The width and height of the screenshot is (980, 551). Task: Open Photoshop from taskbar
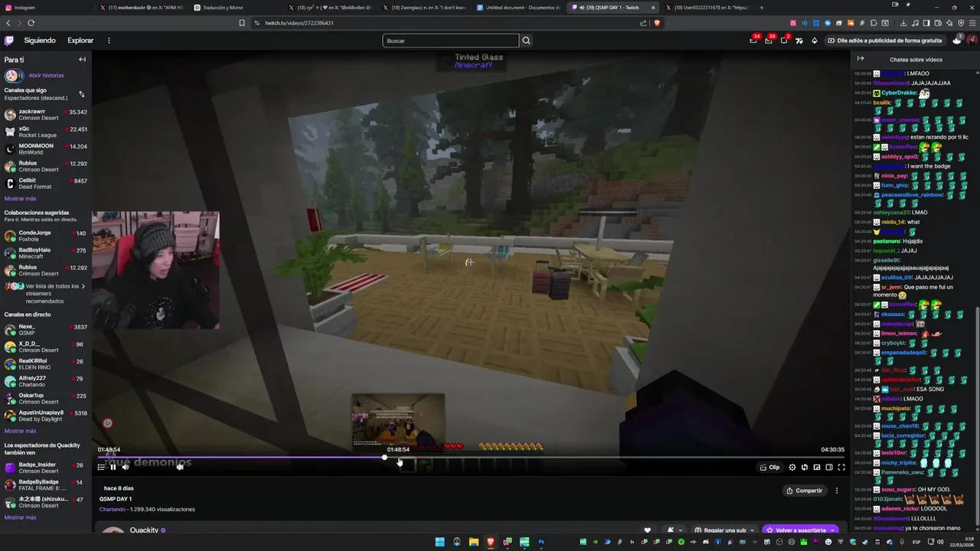541,542
